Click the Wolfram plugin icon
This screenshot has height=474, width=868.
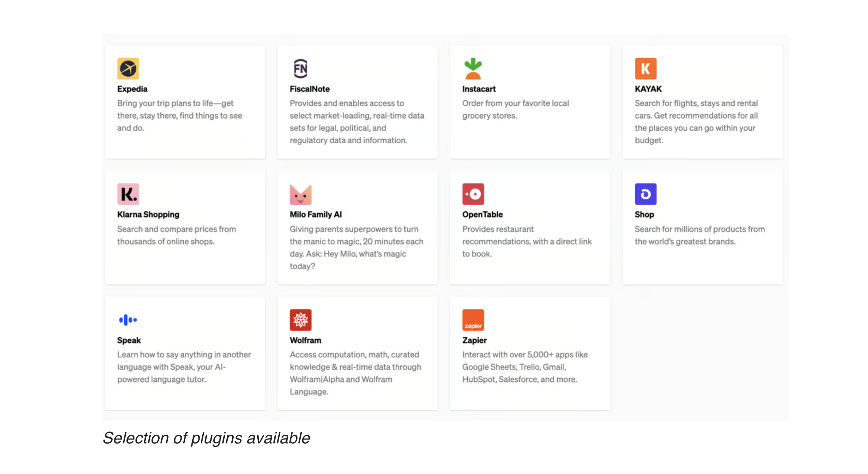301,319
